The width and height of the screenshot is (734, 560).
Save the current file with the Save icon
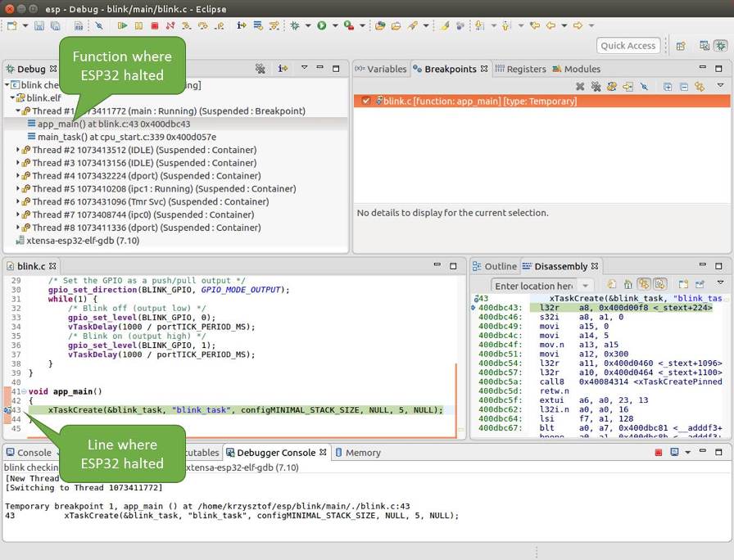click(x=38, y=25)
